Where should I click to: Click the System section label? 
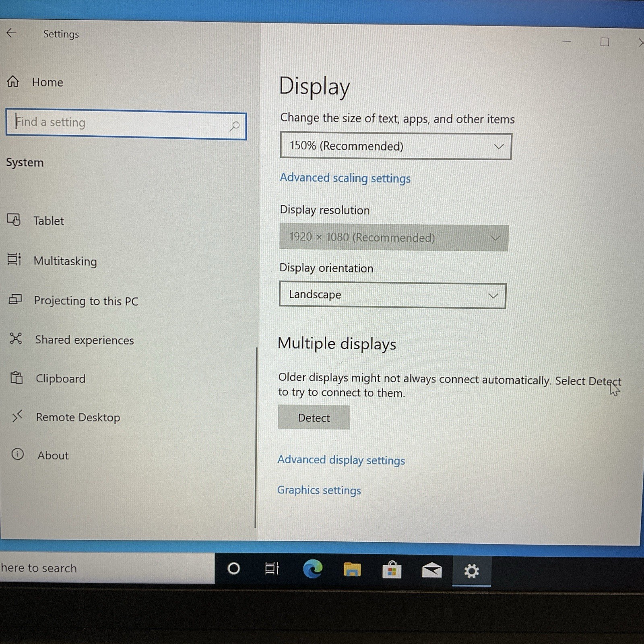point(25,162)
